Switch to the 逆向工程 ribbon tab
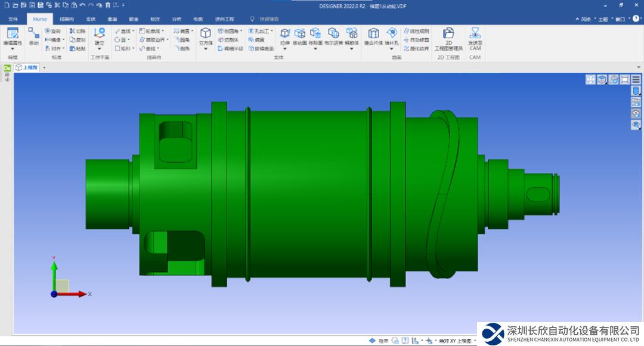Screen dimensions: 644x346 pos(225,19)
